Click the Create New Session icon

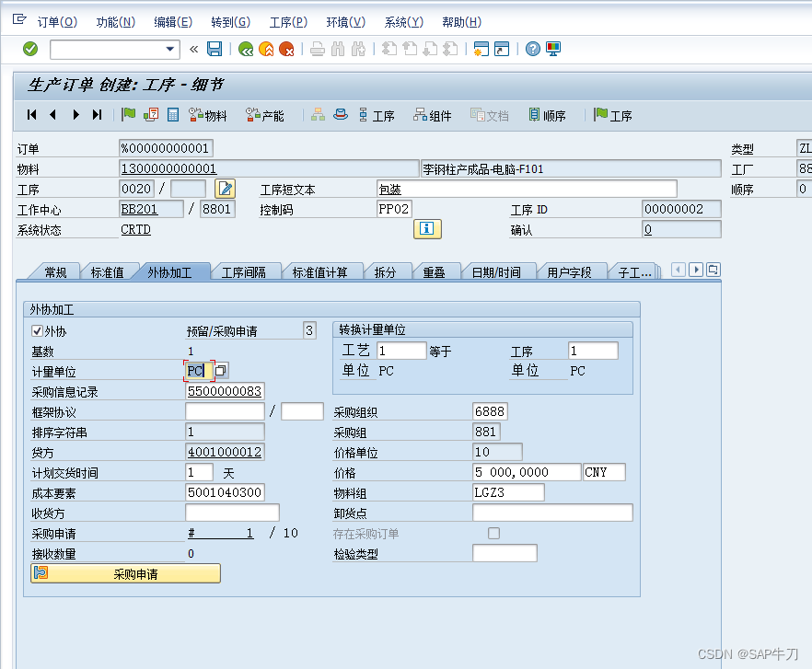pyautogui.click(x=481, y=49)
